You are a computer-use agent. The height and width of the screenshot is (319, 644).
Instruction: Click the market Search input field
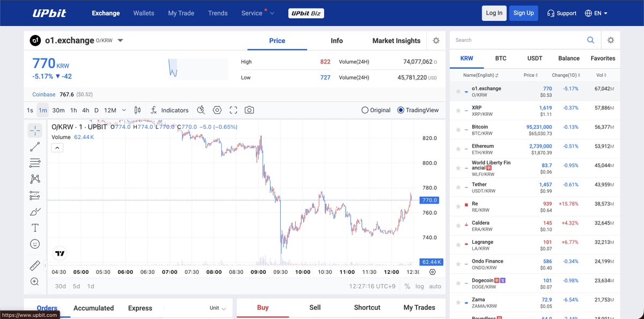[518, 40]
